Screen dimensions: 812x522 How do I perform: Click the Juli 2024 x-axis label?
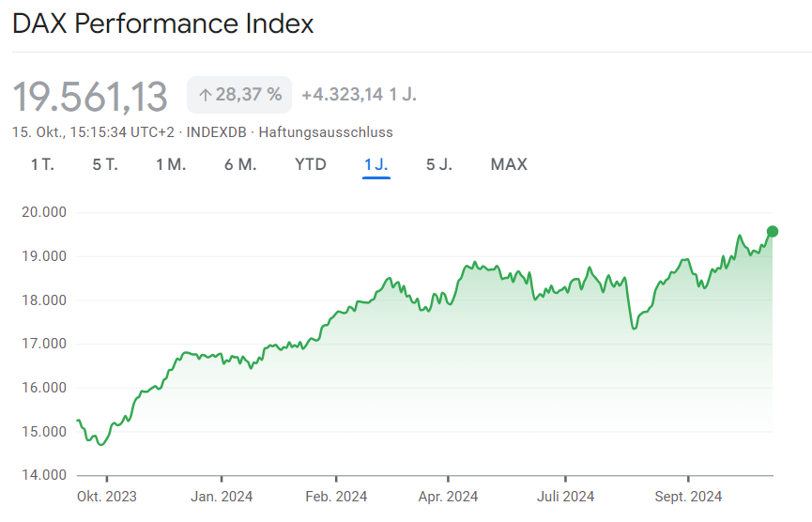click(x=565, y=497)
